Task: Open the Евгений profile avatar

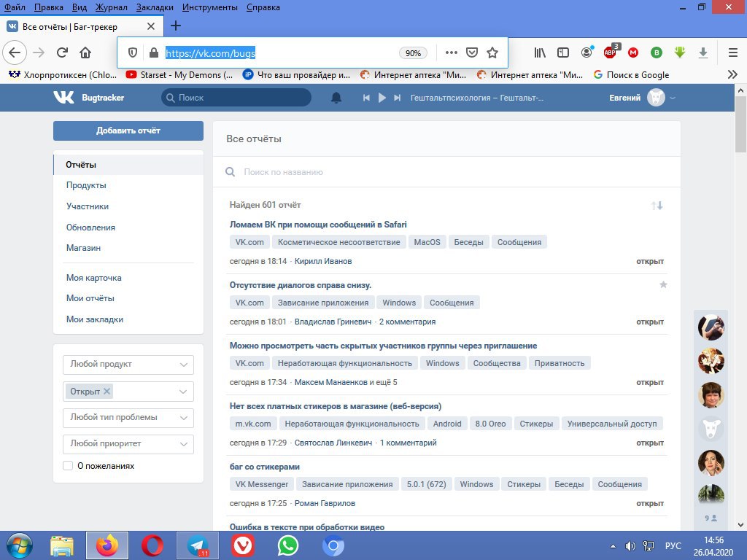Action: [x=656, y=98]
